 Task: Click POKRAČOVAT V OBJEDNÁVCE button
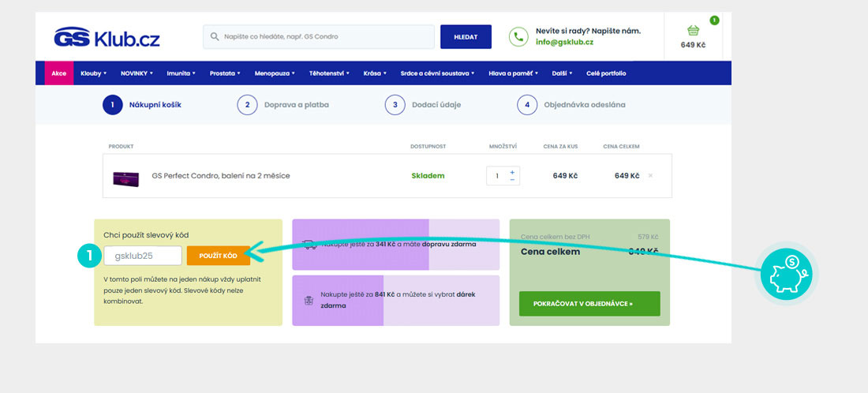click(589, 303)
